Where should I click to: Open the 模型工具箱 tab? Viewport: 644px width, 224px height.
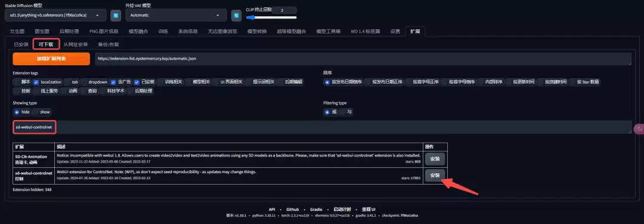328,31
